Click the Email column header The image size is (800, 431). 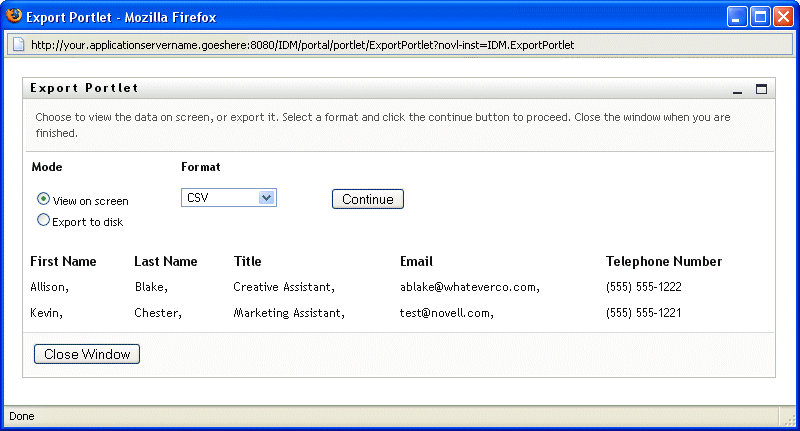(416, 262)
